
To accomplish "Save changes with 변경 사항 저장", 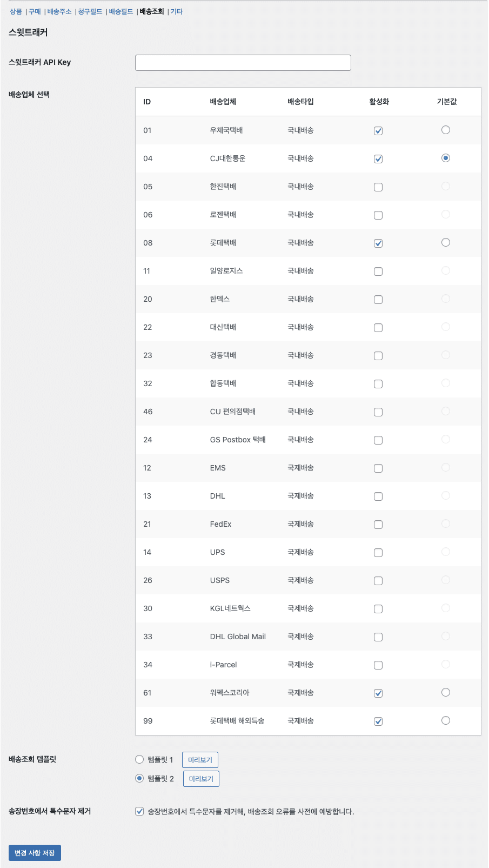I will click(35, 853).
